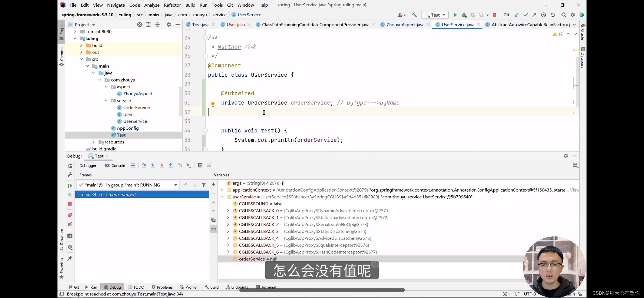Image resolution: width=644 pixels, height=298 pixels.
Task: Rerun the Test debug session
Action: tap(70, 166)
